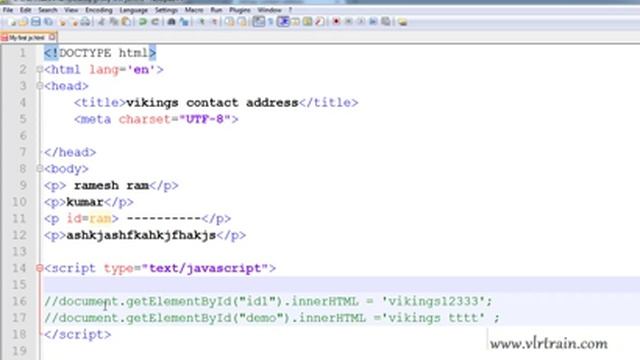640x360 pixels.
Task: Open the Function List toolbar icon
Action: click(320, 22)
